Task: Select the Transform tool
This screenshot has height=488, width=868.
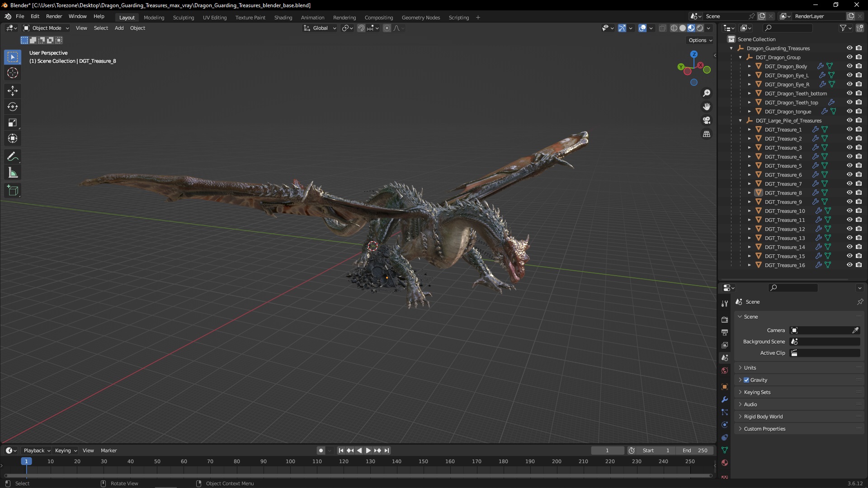Action: click(13, 139)
